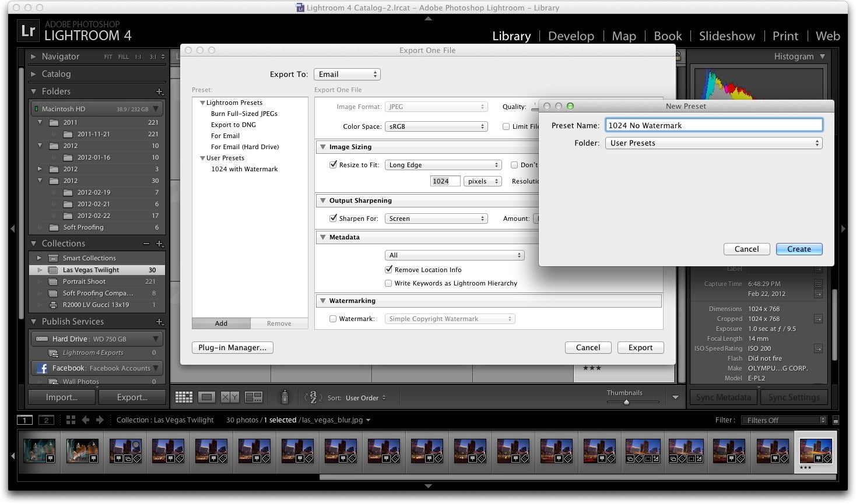Select 'Burn Full-Sized JPEGs' preset
This screenshot has width=856, height=504.
[244, 114]
